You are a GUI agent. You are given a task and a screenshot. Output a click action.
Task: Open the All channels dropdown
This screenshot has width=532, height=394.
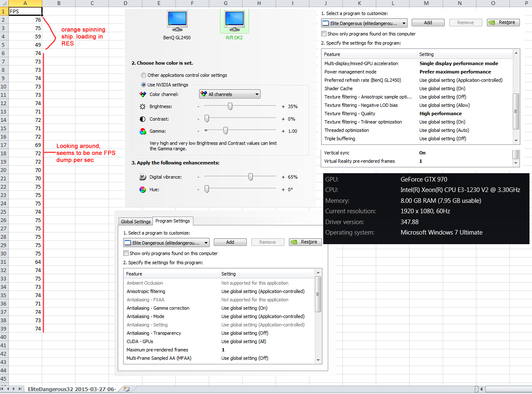click(x=230, y=94)
